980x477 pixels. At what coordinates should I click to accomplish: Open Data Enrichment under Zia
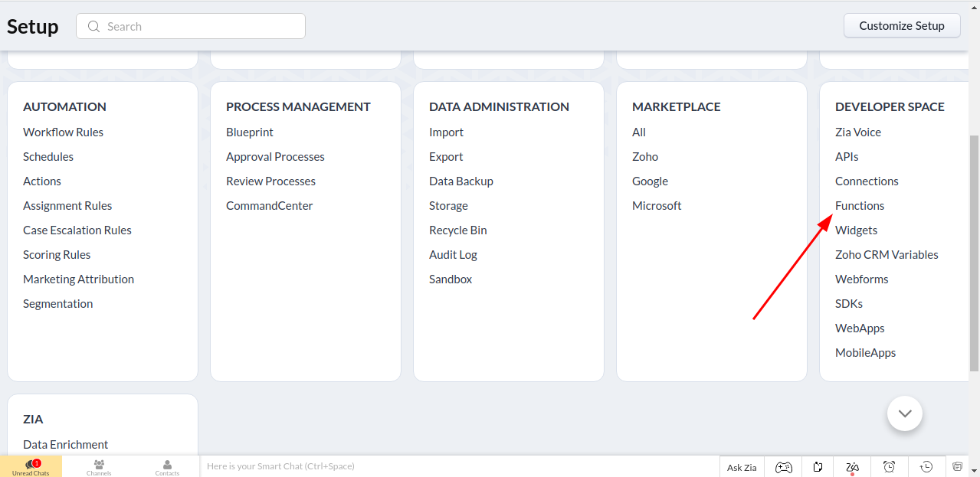65,444
